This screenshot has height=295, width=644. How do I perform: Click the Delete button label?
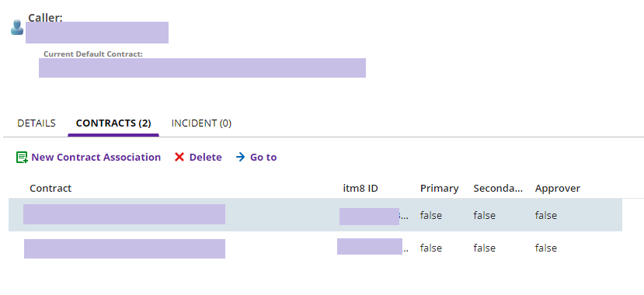pos(205,157)
